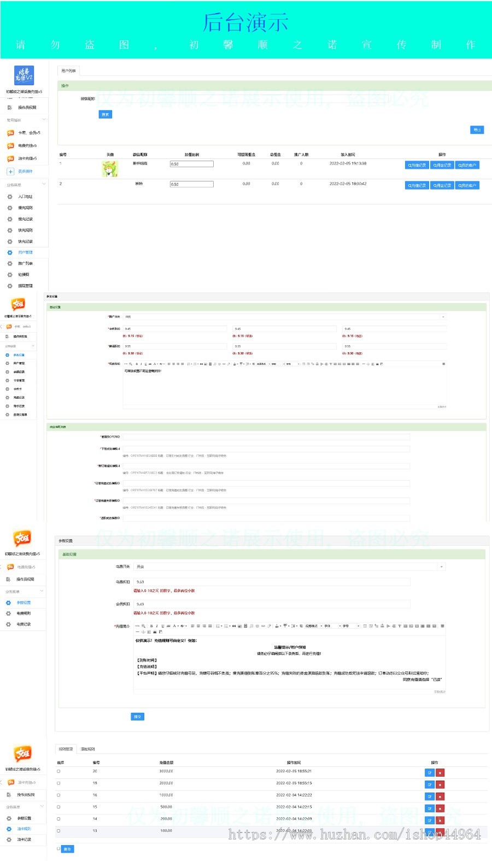492x868 pixels.
Task: Edit the rule row with amount 2000.00
Action: pos(430,784)
